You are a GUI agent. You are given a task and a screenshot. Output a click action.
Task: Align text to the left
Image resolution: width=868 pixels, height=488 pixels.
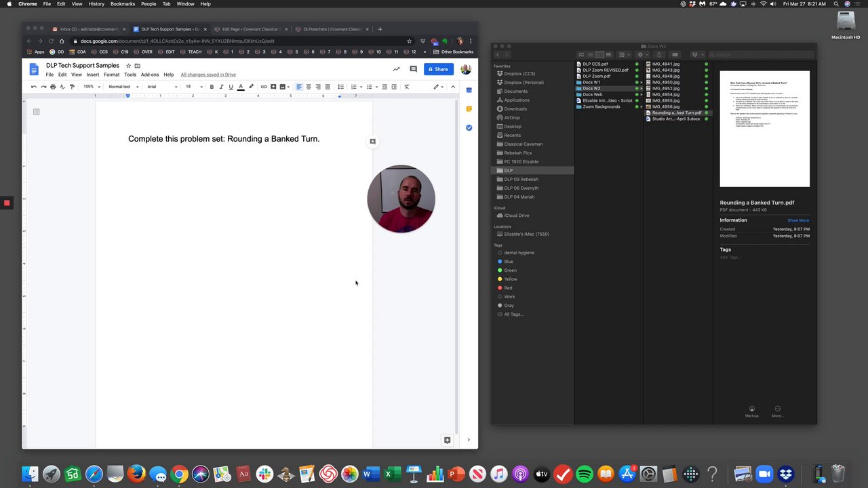298,87
